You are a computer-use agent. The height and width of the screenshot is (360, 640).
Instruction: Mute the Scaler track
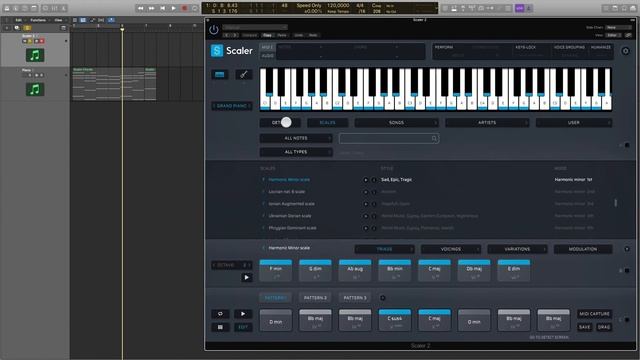click(25, 41)
